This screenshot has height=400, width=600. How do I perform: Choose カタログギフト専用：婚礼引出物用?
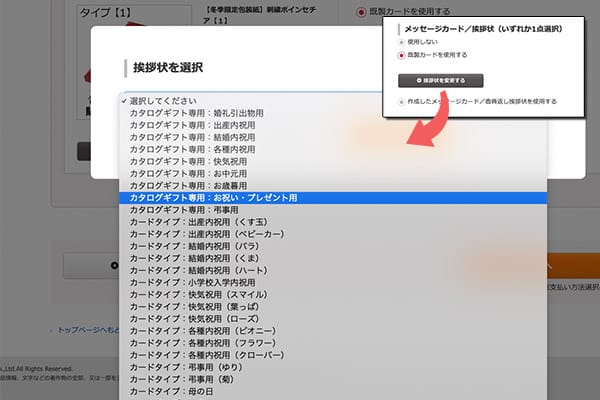point(196,114)
